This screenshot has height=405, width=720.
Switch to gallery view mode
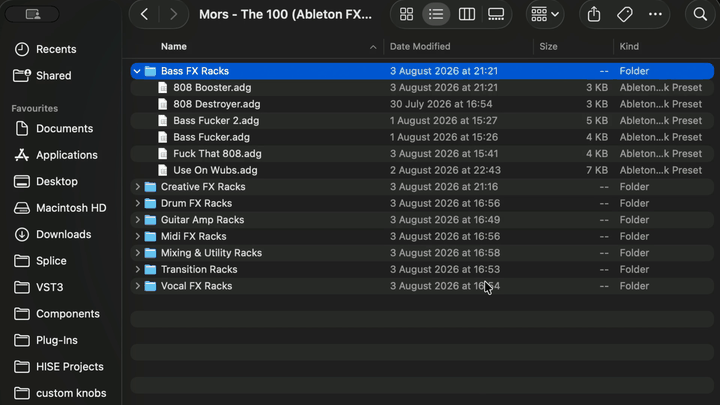[x=496, y=14]
